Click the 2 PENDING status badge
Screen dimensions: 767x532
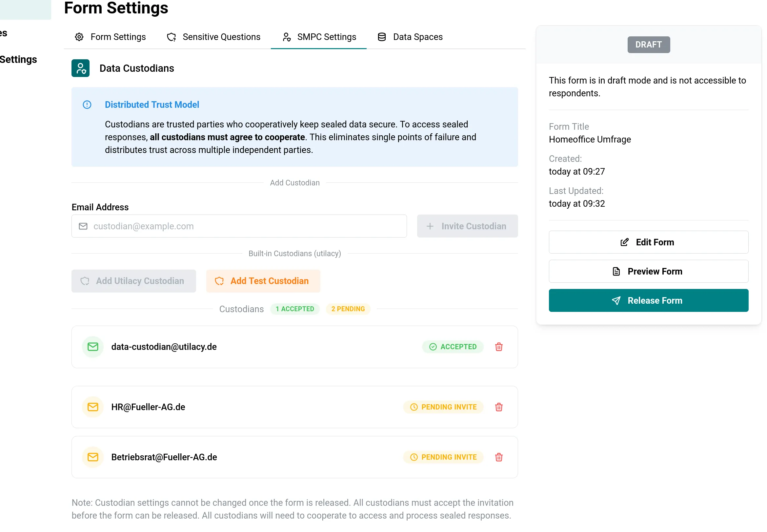[x=348, y=309]
